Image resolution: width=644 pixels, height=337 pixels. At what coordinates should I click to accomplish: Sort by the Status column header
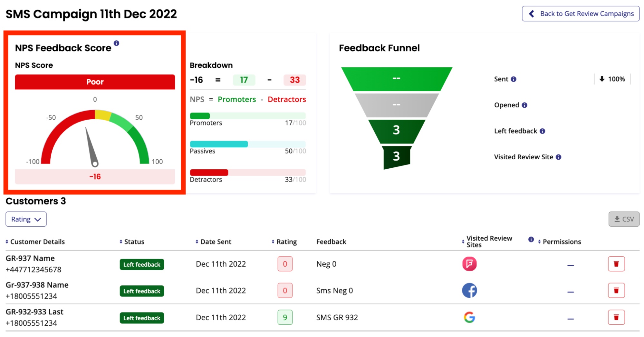tap(132, 242)
